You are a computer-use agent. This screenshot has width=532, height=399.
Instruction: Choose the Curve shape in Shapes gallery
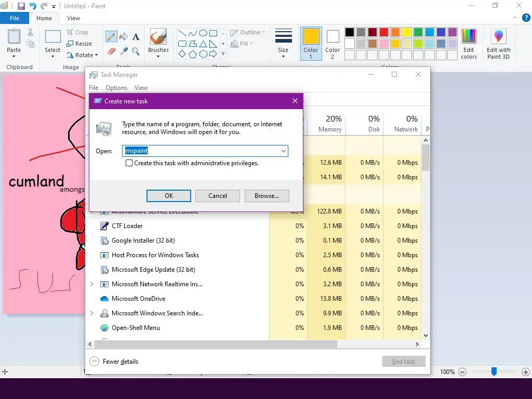192,33
